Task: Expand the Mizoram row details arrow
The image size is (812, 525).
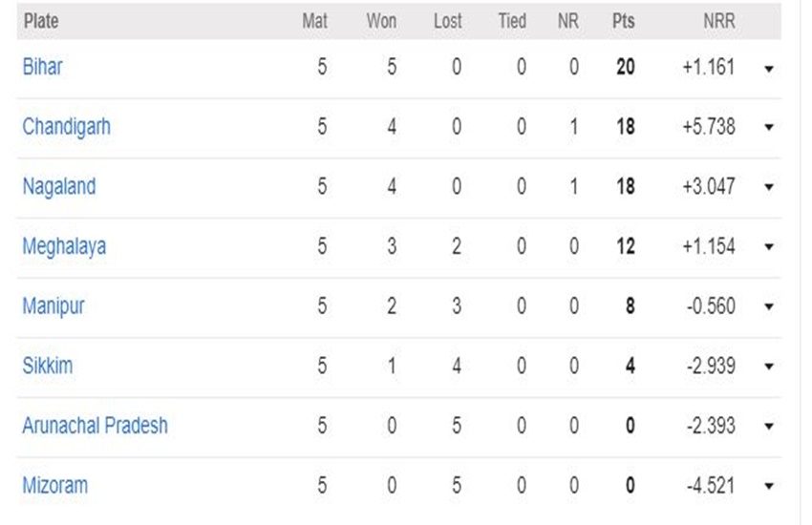Action: 768,486
